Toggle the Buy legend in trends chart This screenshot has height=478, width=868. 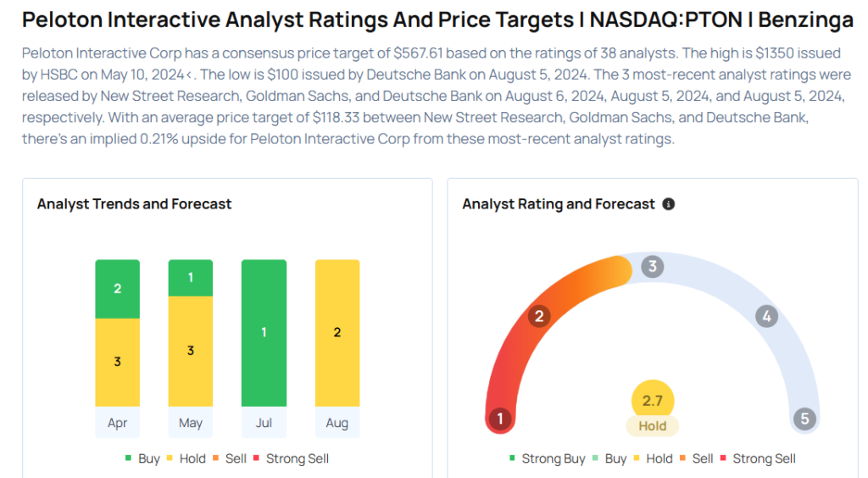(x=142, y=459)
